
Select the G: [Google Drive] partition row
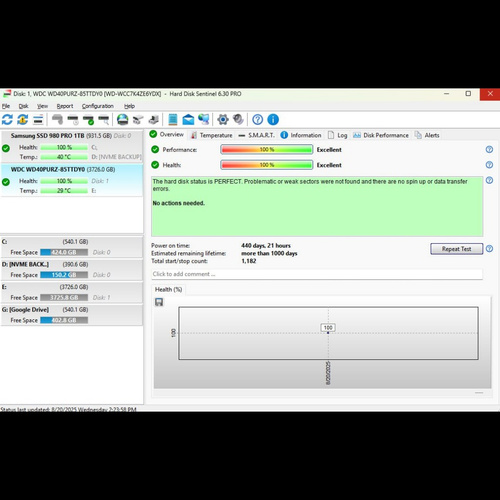tap(72, 315)
